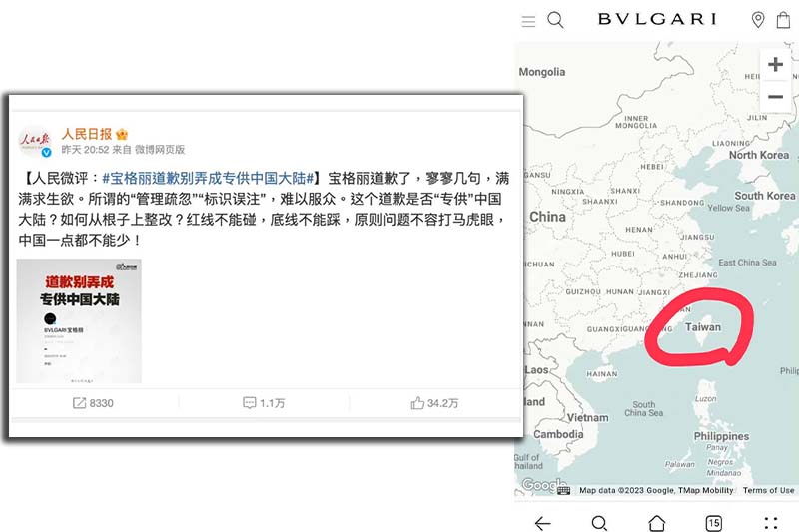Click the search icon beside the Bvlgari menu
Viewport: 799px width, 532px height.
point(556,20)
